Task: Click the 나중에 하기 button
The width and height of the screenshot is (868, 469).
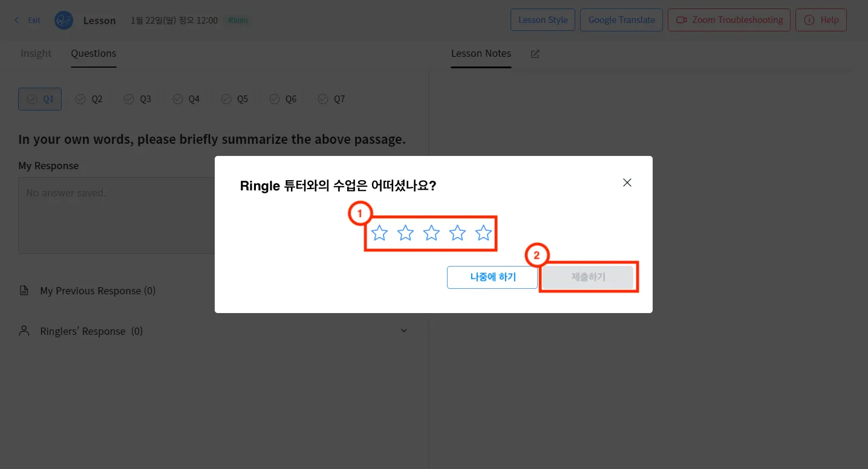Action: click(x=492, y=277)
